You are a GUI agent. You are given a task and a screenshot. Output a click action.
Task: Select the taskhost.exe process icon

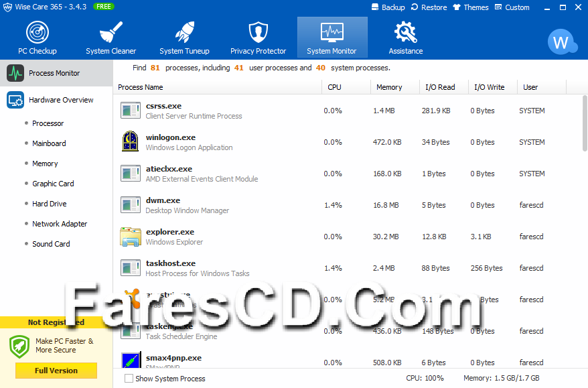point(131,268)
